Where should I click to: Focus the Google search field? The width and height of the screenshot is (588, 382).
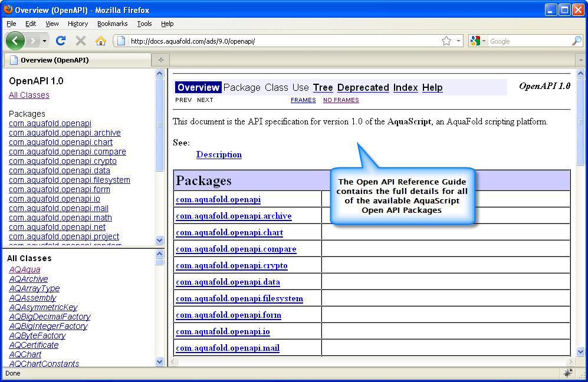tap(530, 41)
